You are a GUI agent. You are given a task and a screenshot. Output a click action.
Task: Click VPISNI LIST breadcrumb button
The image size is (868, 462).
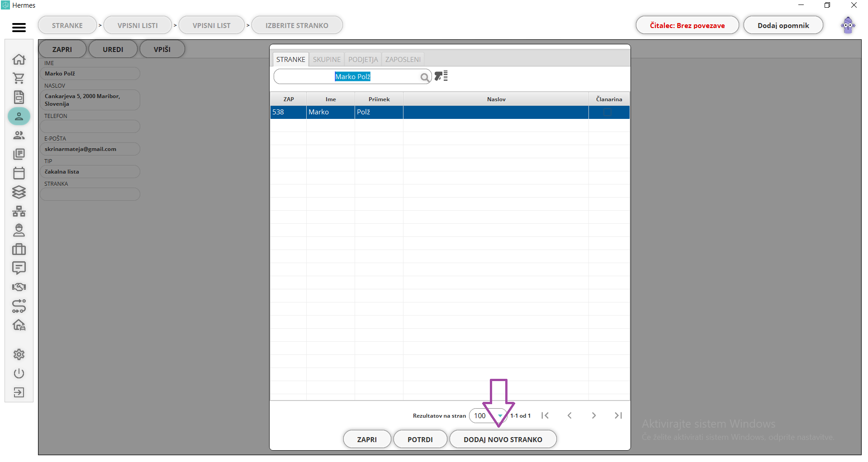click(x=212, y=25)
